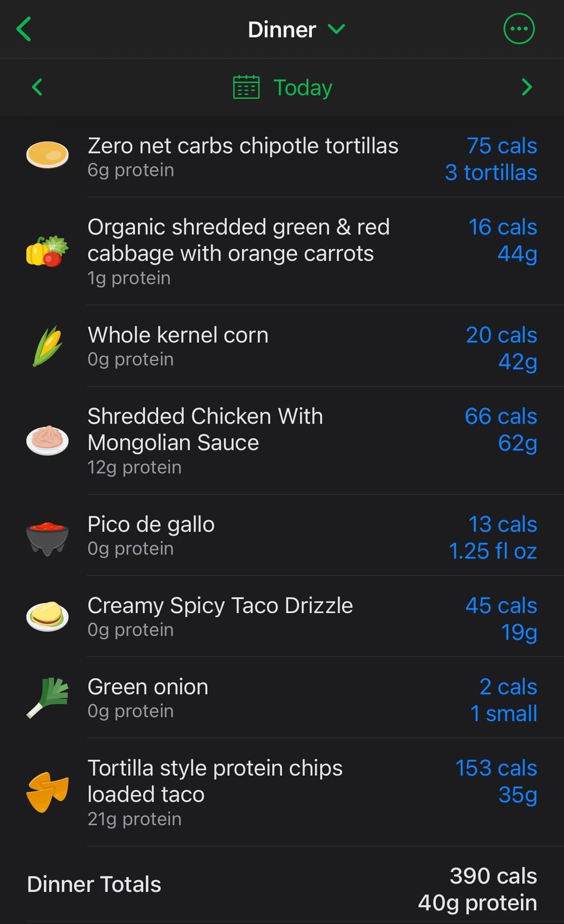The width and height of the screenshot is (564, 924).
Task: Open the calendar date picker icon
Action: click(246, 87)
